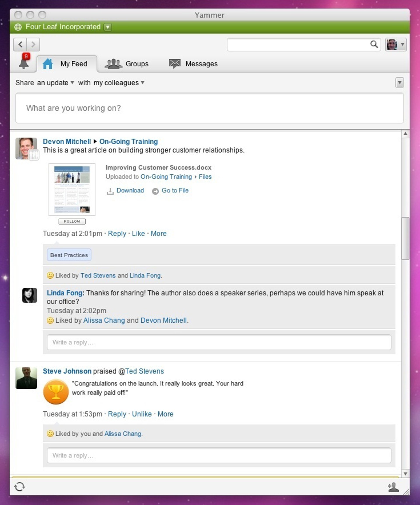The height and width of the screenshot is (505, 420).
Task: Click the download file icon
Action: (x=110, y=191)
